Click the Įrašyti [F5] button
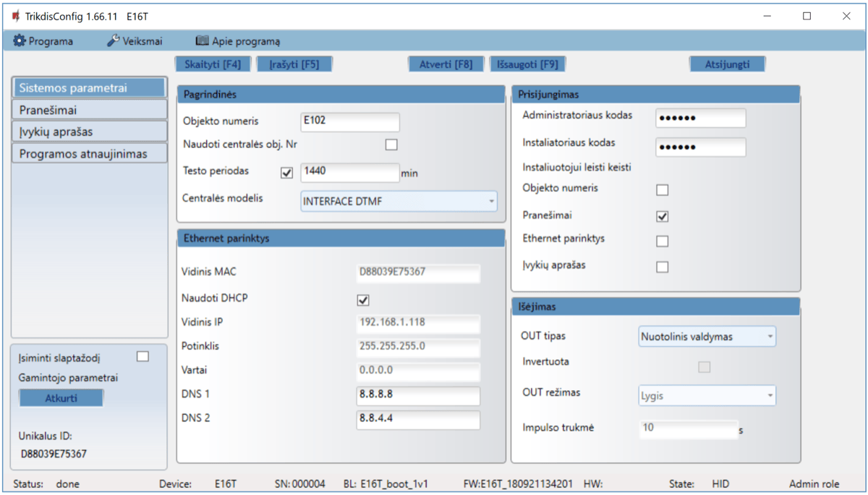Viewport: 868px width, 495px height. tap(294, 64)
